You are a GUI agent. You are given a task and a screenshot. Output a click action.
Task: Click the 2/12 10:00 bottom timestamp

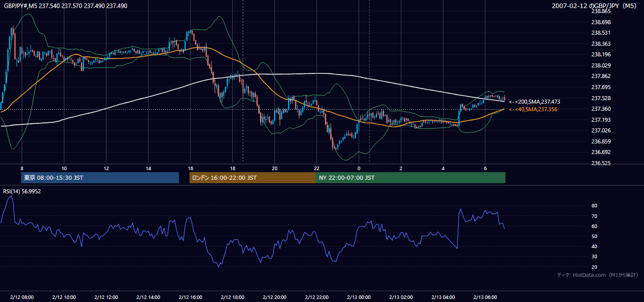pyautogui.click(x=64, y=297)
